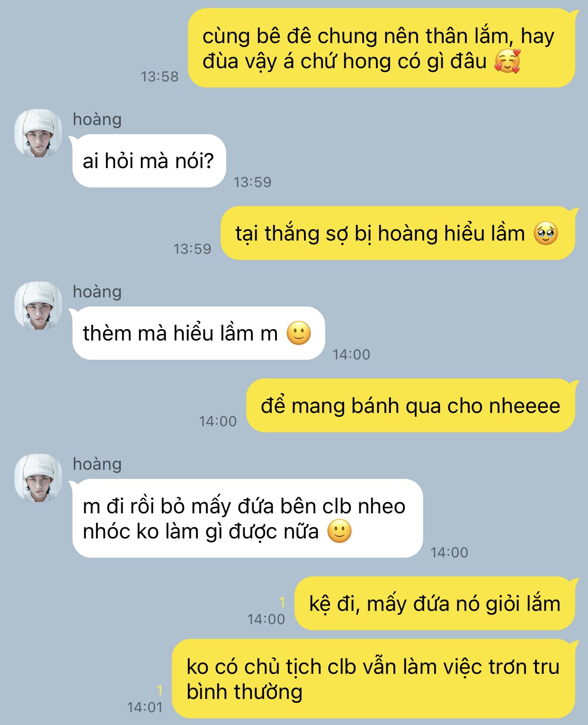
Task: Tap the smiley emoji after "được nữa"
Action: tap(339, 531)
